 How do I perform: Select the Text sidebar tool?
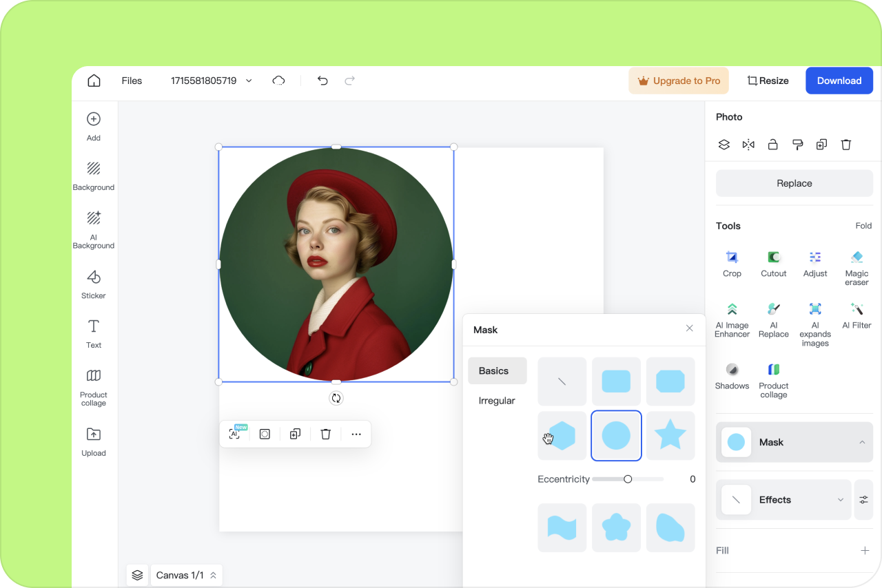tap(94, 334)
